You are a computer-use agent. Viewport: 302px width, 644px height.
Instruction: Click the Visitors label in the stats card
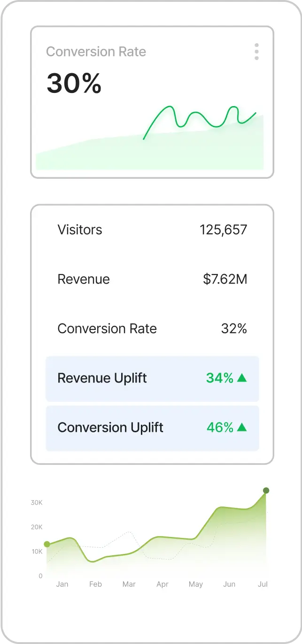pos(79,230)
